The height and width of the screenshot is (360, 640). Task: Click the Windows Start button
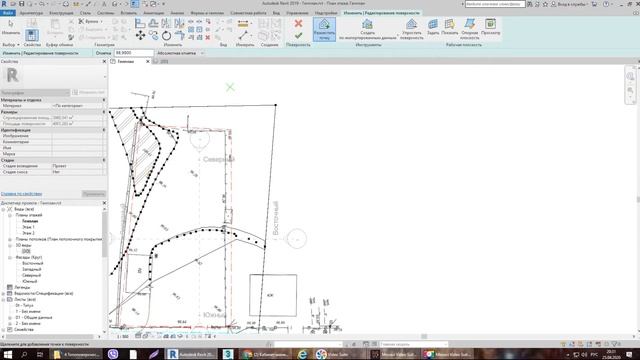tap(8, 354)
